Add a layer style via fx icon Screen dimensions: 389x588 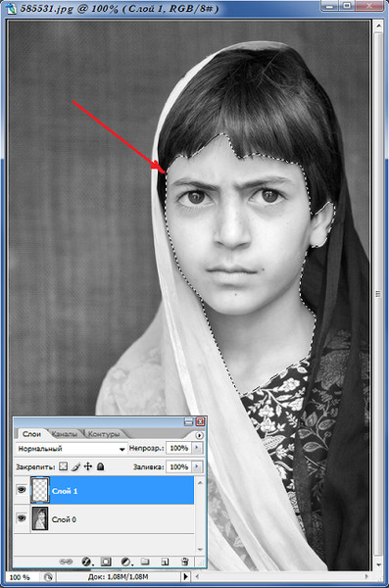(x=86, y=562)
